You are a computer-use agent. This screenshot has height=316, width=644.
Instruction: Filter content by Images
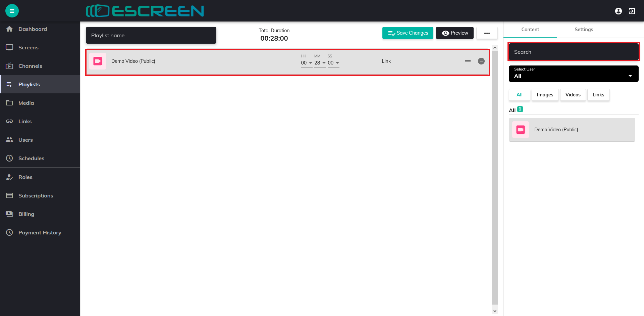click(545, 95)
